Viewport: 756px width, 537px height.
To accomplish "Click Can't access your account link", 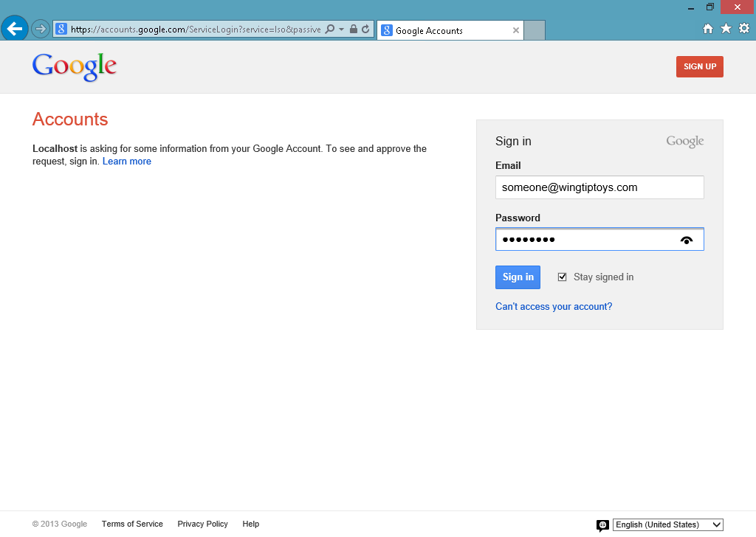I will tap(554, 306).
